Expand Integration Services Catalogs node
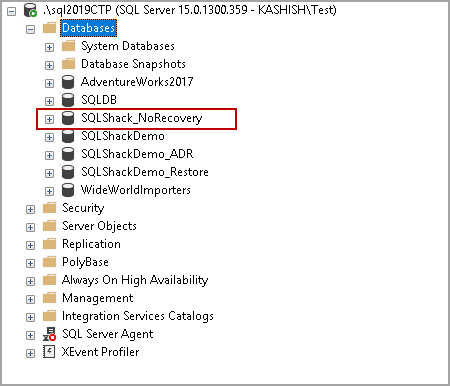Viewport: 450px width, 386px height. [x=30, y=318]
